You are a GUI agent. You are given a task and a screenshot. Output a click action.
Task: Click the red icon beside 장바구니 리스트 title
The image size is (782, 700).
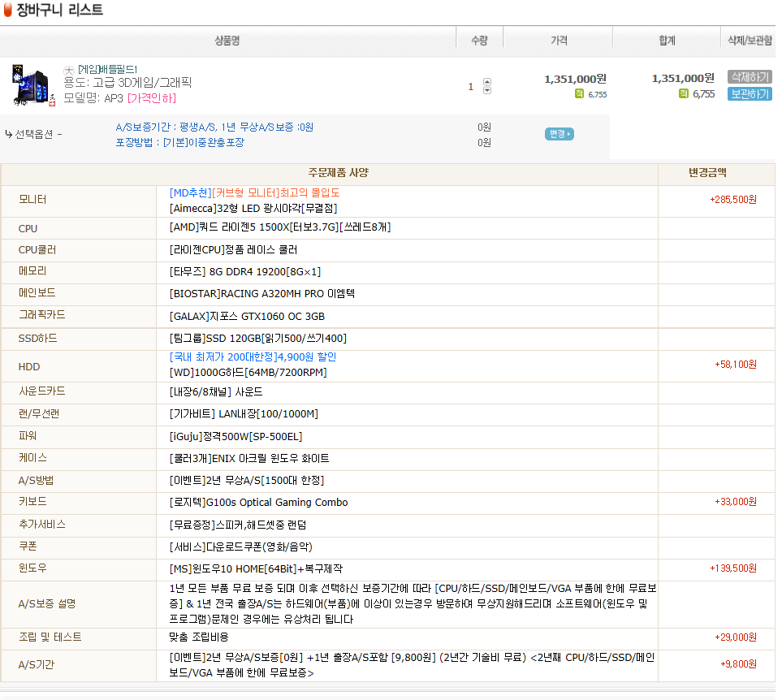(7, 10)
